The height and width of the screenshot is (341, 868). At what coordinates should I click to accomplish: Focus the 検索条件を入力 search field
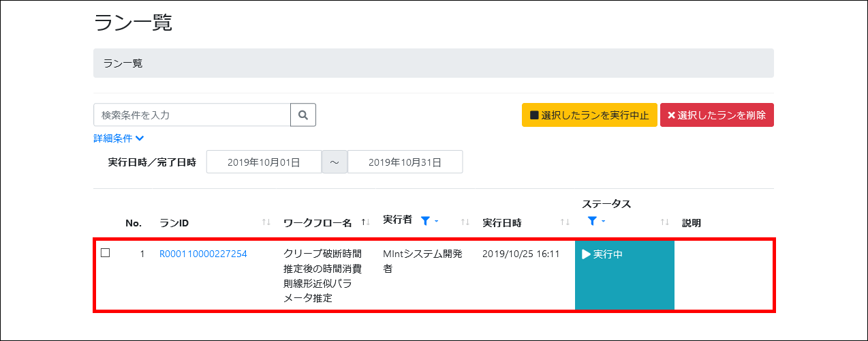click(x=191, y=115)
